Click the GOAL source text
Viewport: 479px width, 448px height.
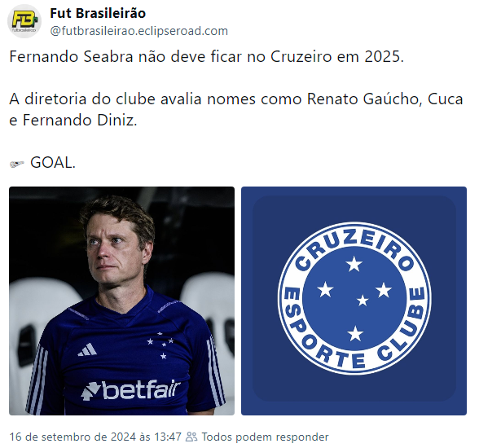coord(52,162)
